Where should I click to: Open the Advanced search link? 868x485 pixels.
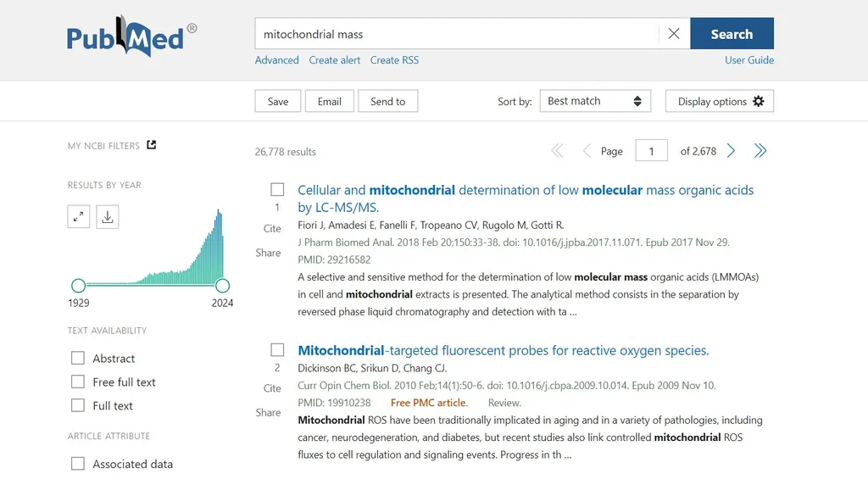[277, 60]
